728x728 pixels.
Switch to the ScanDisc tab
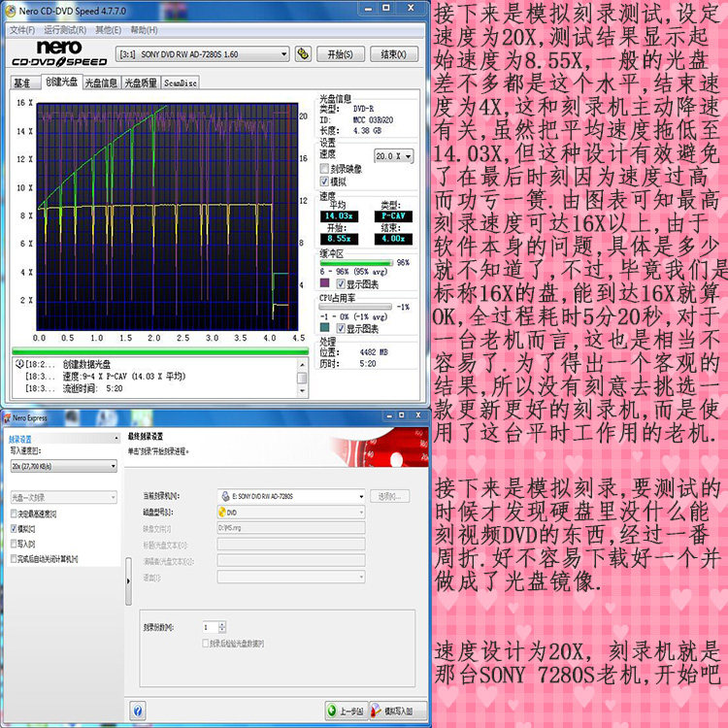[x=181, y=83]
